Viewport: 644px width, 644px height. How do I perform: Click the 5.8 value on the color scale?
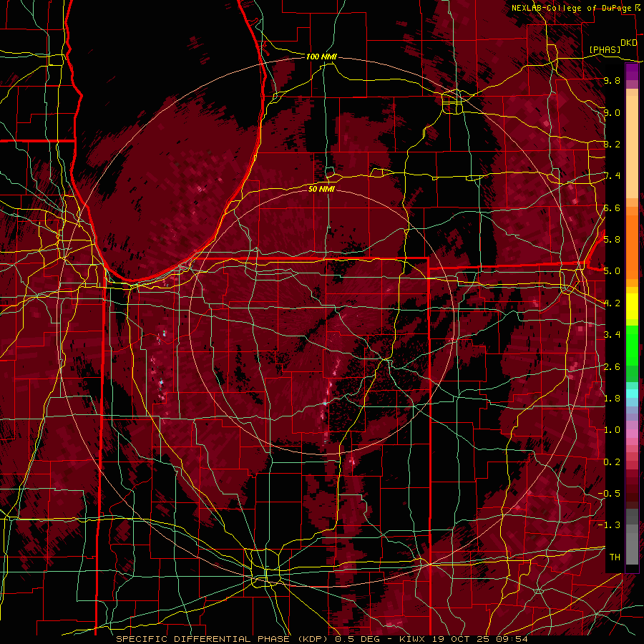612,240
